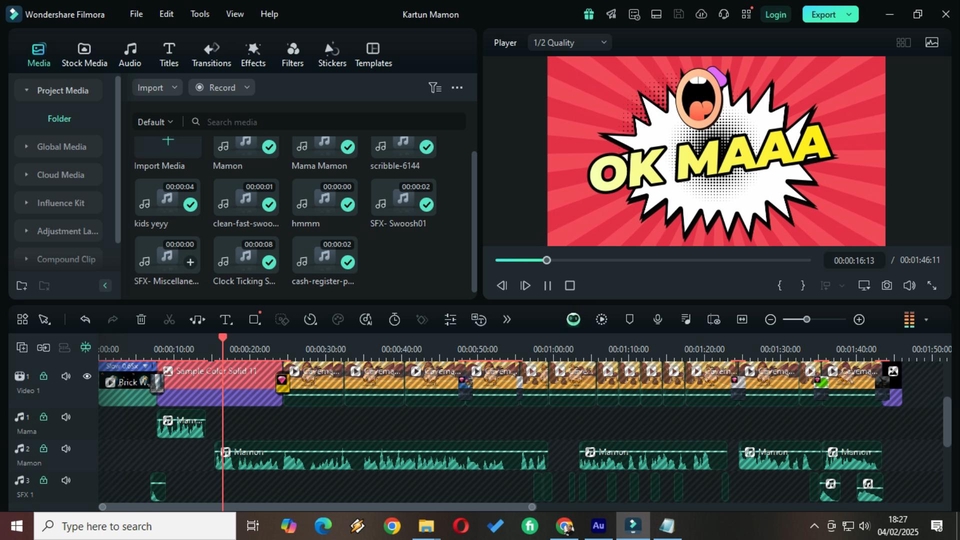
Task: Click the media filter icon
Action: coord(434,88)
